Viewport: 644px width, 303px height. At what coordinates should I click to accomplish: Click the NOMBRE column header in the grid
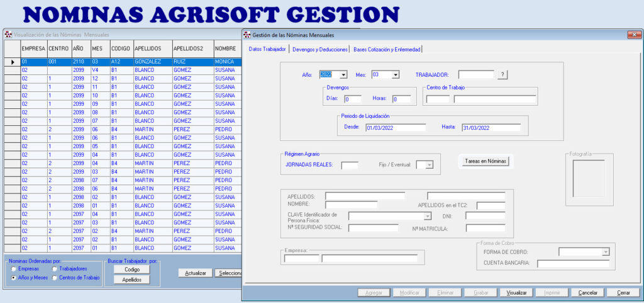[227, 49]
